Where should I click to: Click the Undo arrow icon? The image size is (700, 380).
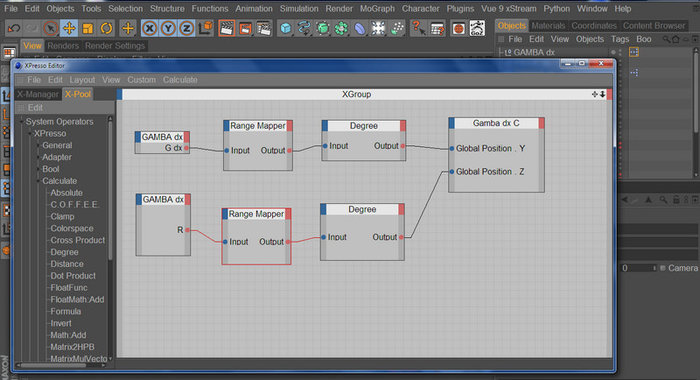coord(14,29)
